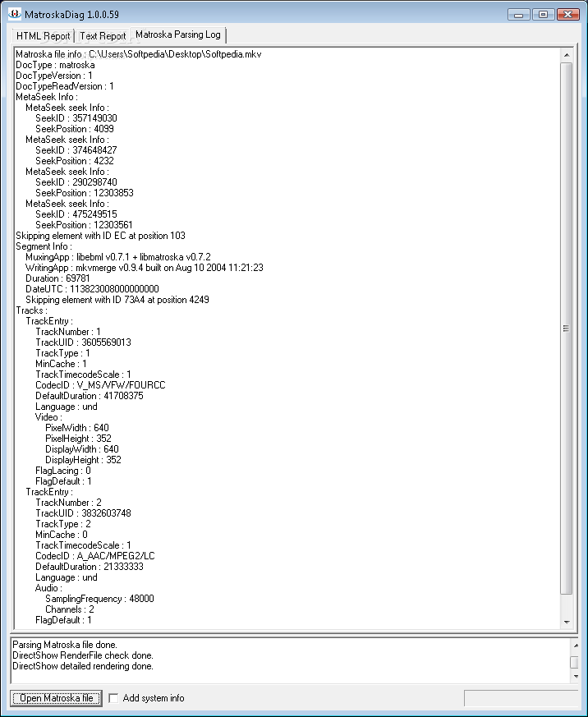
Task: Enable the Add system info checkbox
Action: point(113,698)
